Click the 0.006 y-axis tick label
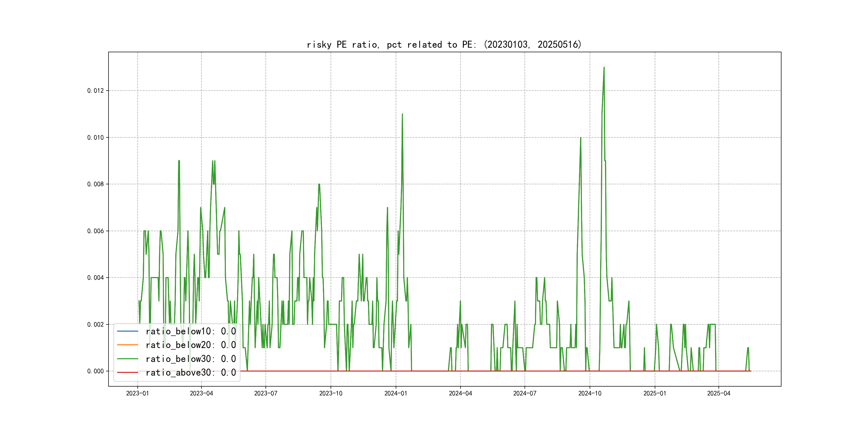868x434 pixels. 95,231
